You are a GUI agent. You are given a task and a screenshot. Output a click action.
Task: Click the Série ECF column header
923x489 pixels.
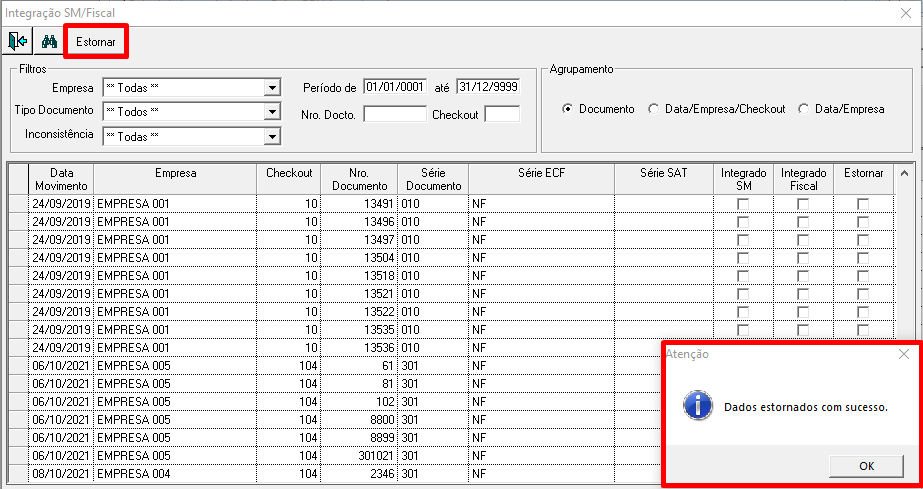pos(541,179)
